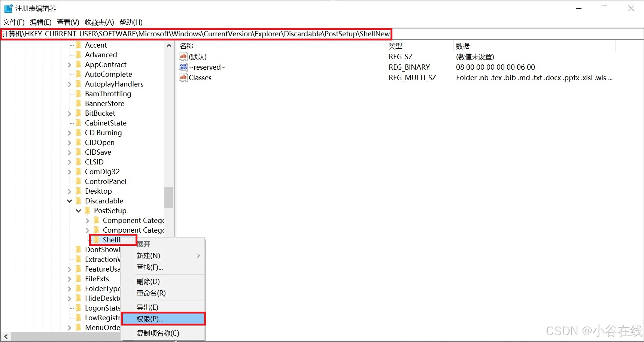Collapse the Discardable key
Viewport: 644px width, 342px height.
(x=70, y=201)
